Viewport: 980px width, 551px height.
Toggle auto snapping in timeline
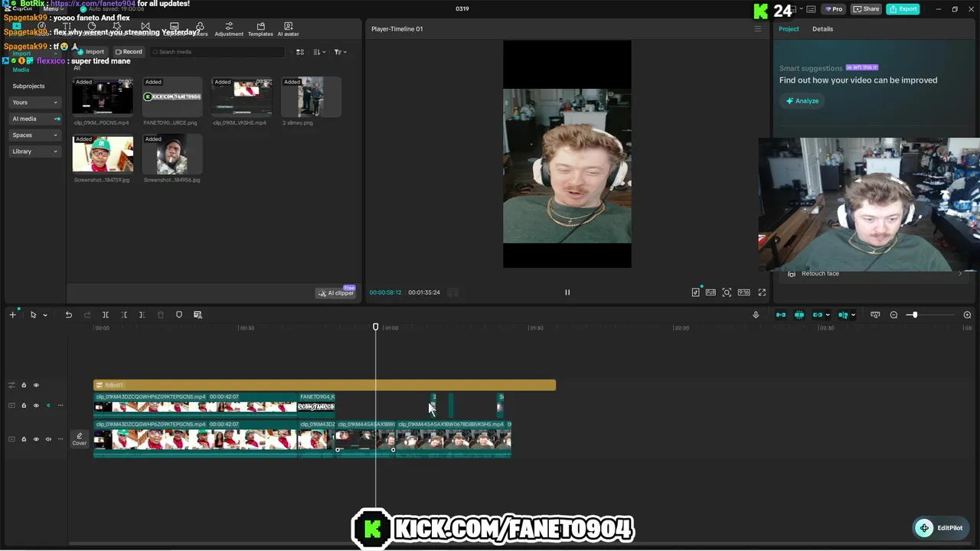799,315
